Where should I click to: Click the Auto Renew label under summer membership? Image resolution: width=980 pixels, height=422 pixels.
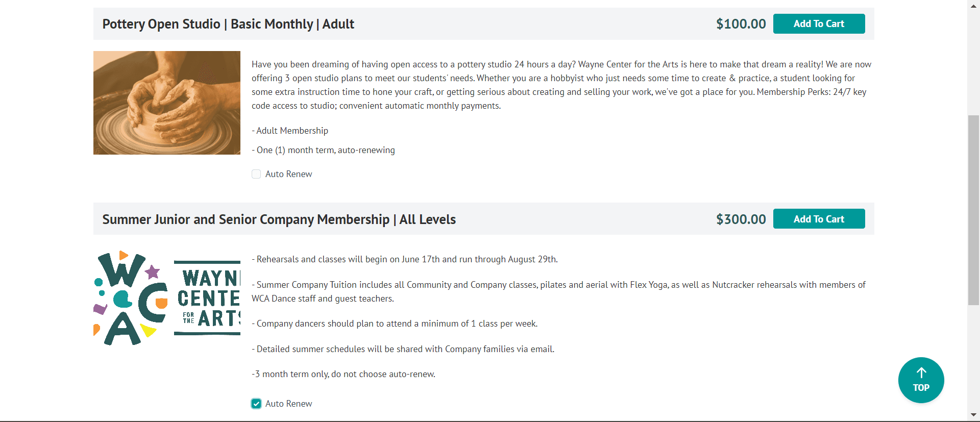coord(288,404)
